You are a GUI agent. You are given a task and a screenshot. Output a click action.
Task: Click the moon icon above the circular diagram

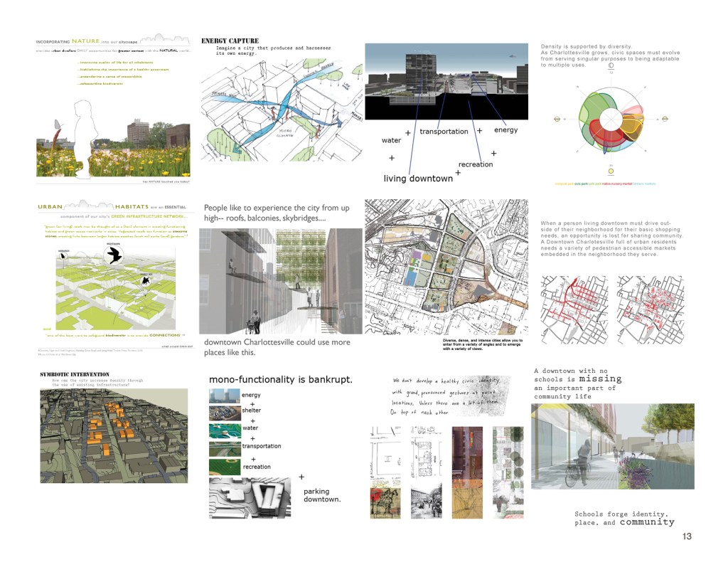click(611, 66)
